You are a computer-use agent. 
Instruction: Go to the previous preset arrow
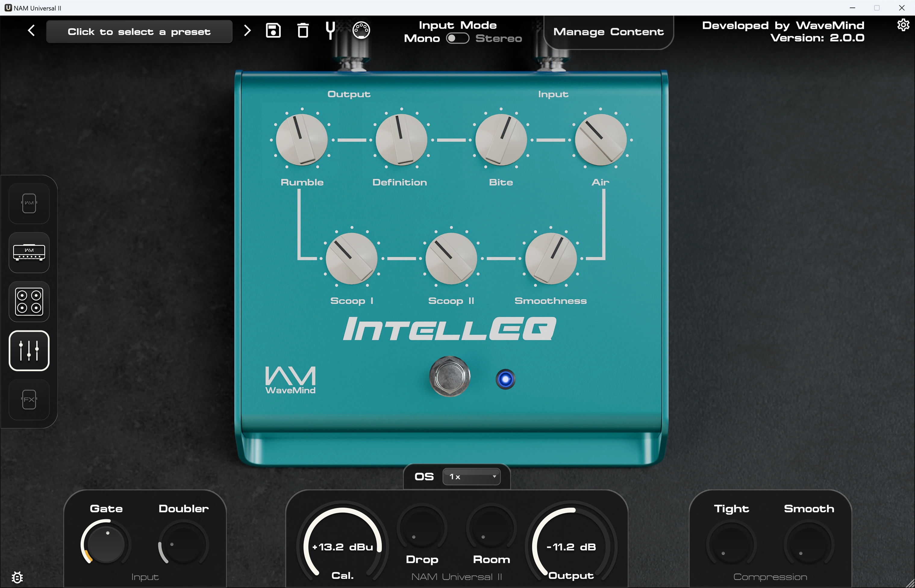[x=31, y=31]
